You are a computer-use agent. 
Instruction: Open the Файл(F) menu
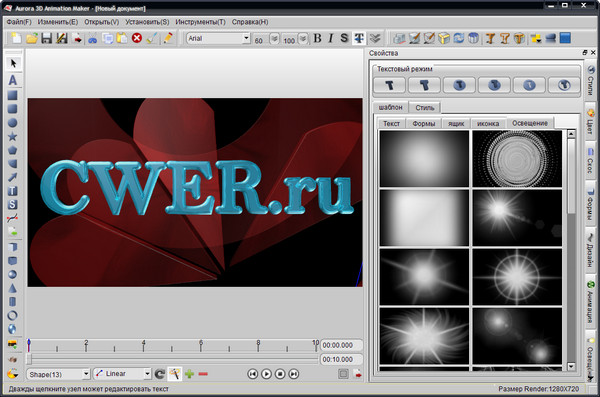tap(19, 22)
